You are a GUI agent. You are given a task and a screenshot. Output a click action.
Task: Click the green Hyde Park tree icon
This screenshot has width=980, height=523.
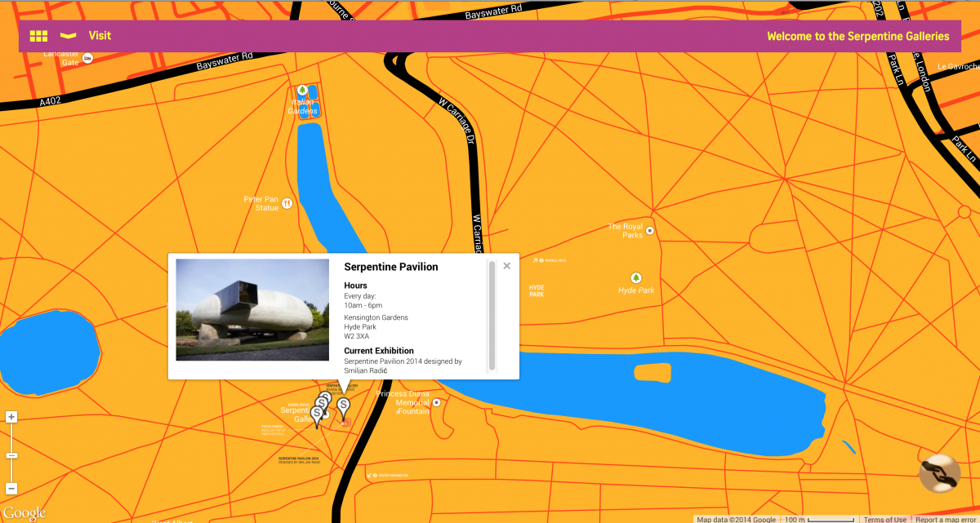click(635, 277)
